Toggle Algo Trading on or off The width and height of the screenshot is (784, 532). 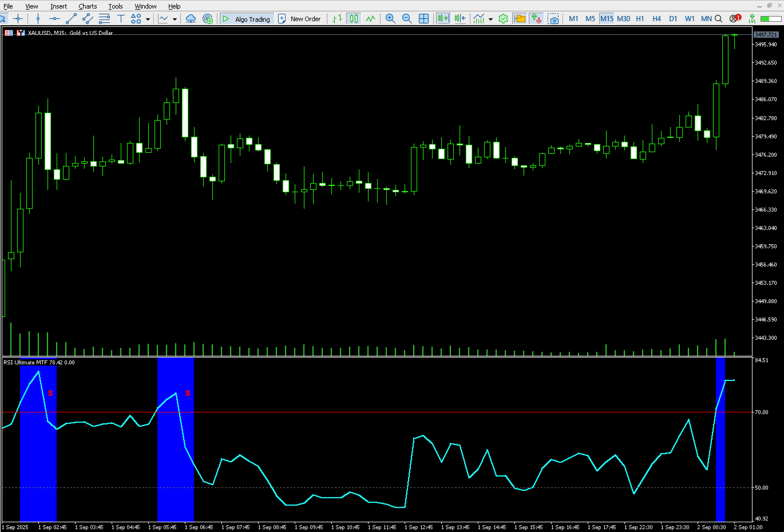(x=246, y=19)
